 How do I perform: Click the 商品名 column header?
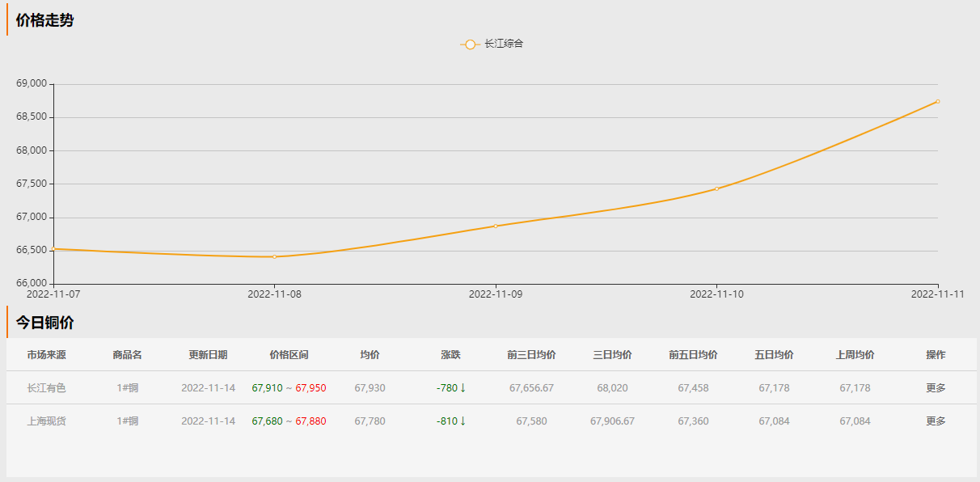tap(127, 355)
